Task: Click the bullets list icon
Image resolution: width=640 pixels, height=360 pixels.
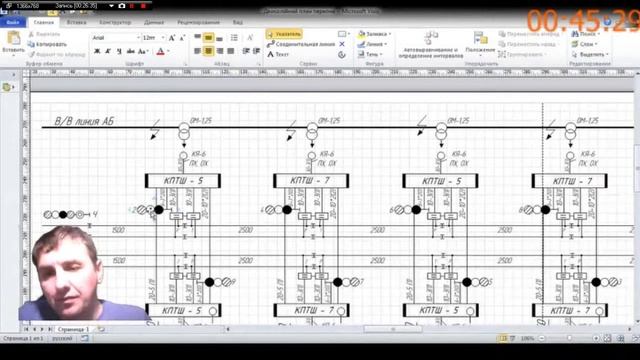Action: [x=234, y=38]
